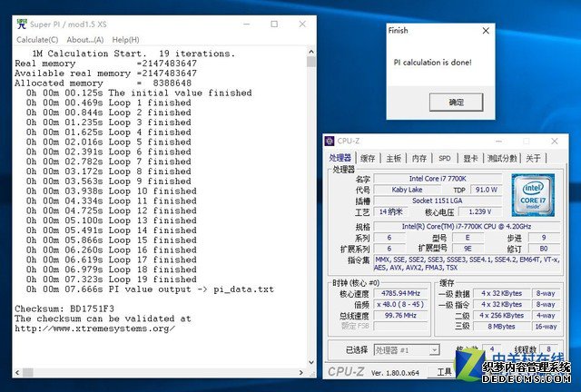Click the Intel Core i7 logo in CPU-Z

tap(533, 195)
